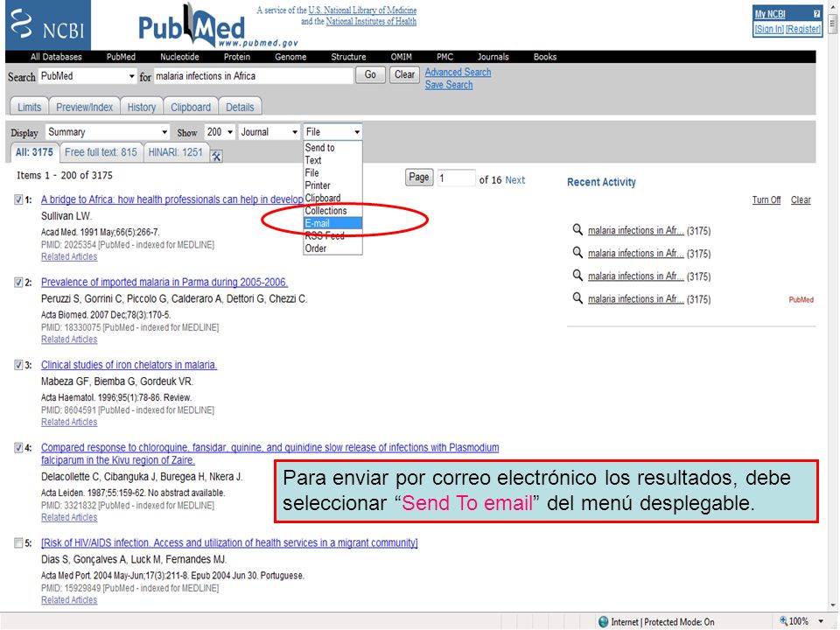Screen dimensions: 840x630
Task: Uncheck the checkbox for result 1
Action: click(x=18, y=199)
